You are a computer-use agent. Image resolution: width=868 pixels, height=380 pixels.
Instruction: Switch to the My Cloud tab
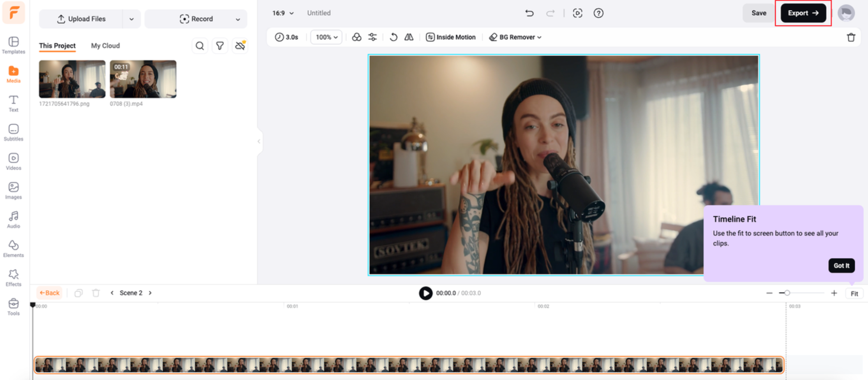pos(105,46)
